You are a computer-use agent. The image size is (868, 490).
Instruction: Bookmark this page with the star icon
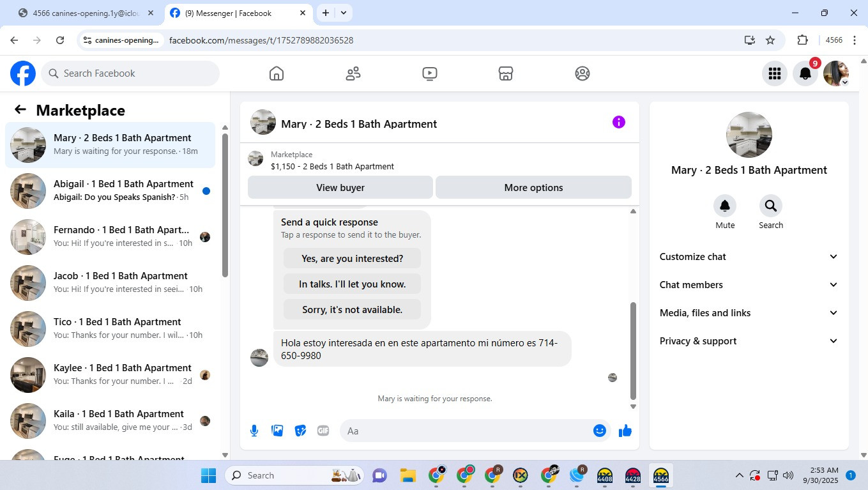[x=770, y=40]
